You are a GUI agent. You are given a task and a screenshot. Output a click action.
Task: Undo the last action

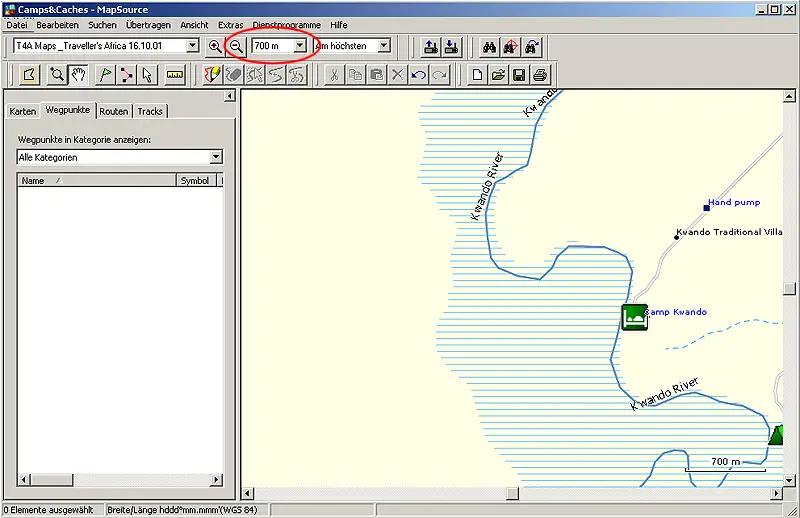(x=418, y=75)
